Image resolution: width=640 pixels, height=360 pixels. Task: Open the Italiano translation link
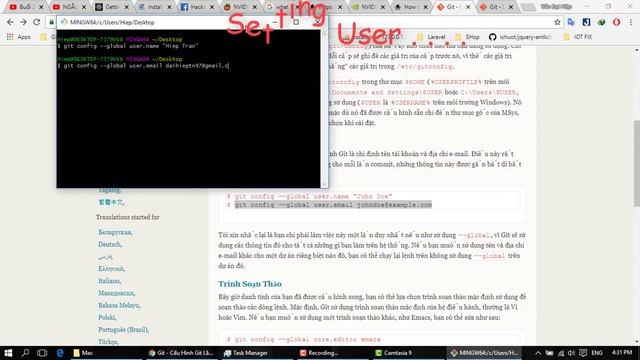(109, 281)
